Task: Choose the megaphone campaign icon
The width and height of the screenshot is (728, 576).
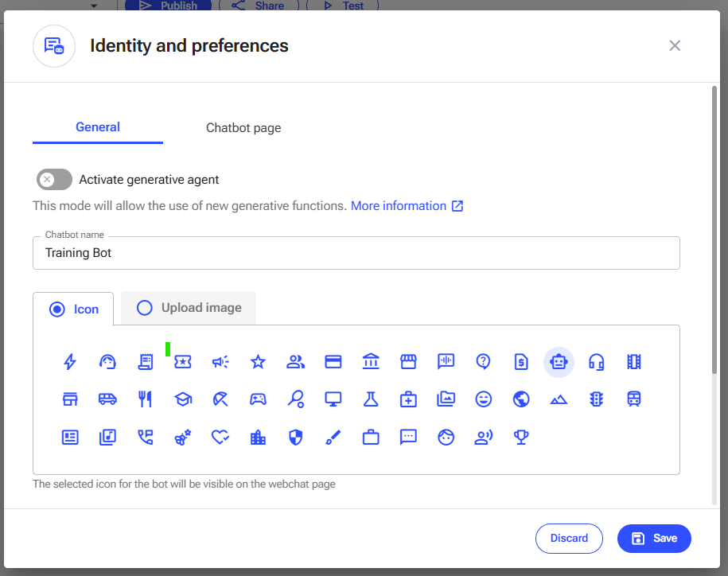Action: click(x=220, y=361)
